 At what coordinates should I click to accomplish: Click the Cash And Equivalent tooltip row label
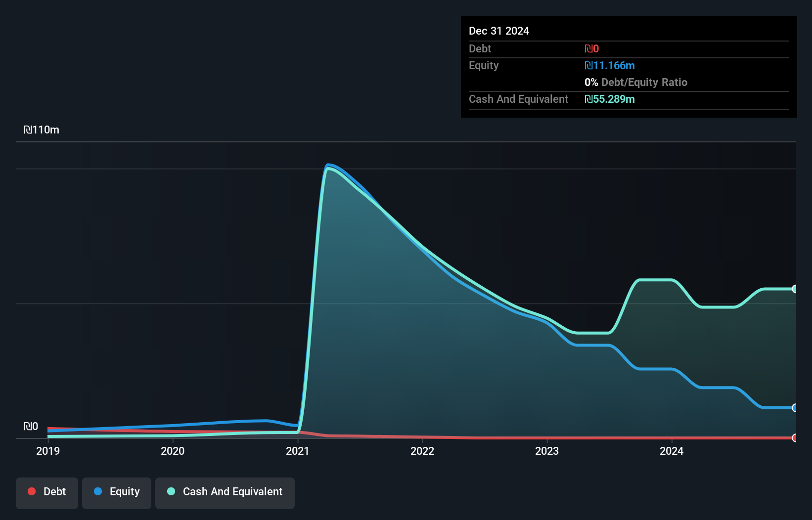(518, 99)
